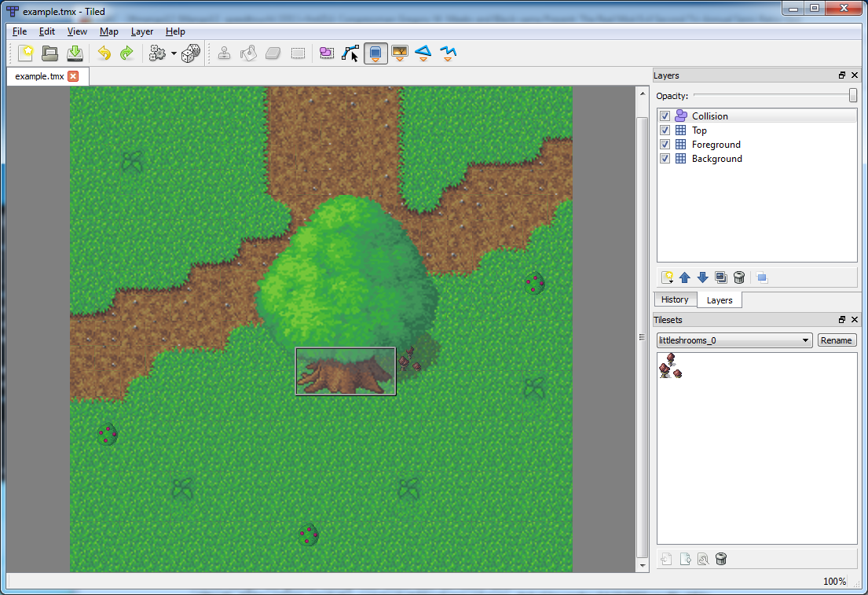The width and height of the screenshot is (868, 595).
Task: Open the Layer menu
Action: point(141,31)
